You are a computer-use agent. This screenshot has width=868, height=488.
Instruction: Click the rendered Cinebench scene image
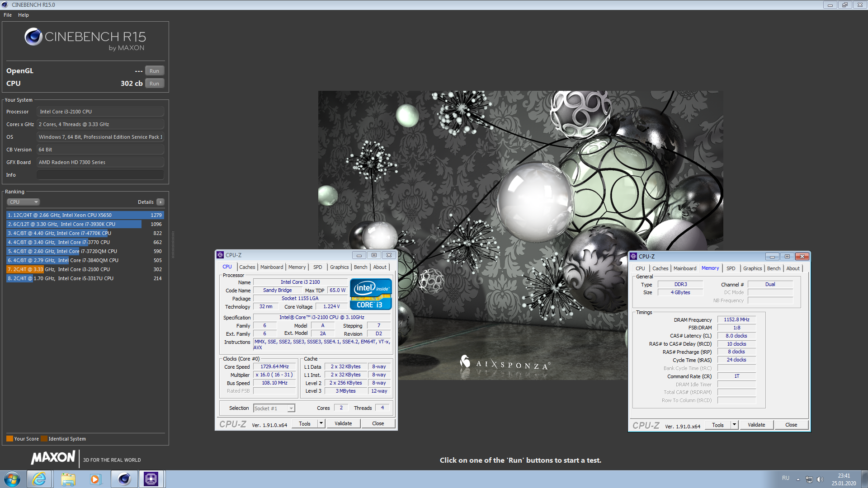click(520, 235)
